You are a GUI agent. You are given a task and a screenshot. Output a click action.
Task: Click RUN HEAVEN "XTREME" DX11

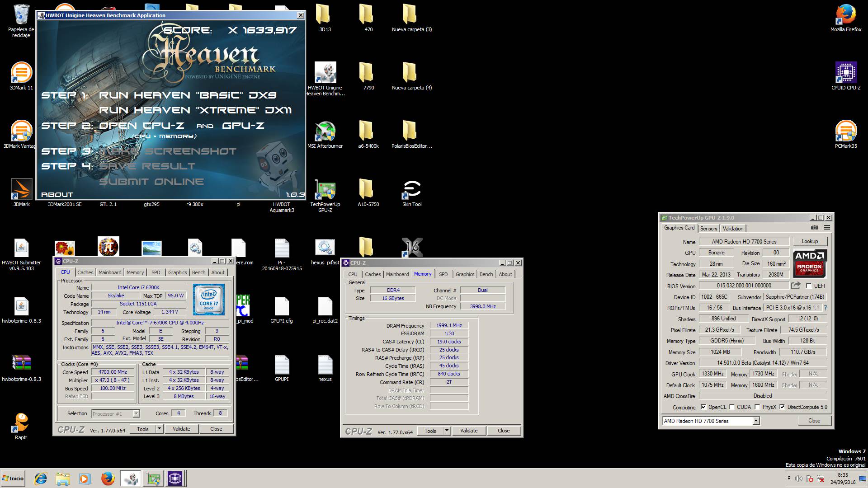pos(195,110)
